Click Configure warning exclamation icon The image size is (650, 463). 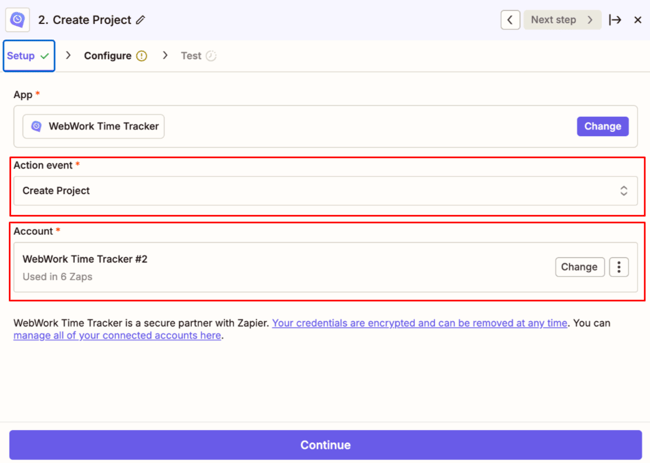pyautogui.click(x=142, y=56)
